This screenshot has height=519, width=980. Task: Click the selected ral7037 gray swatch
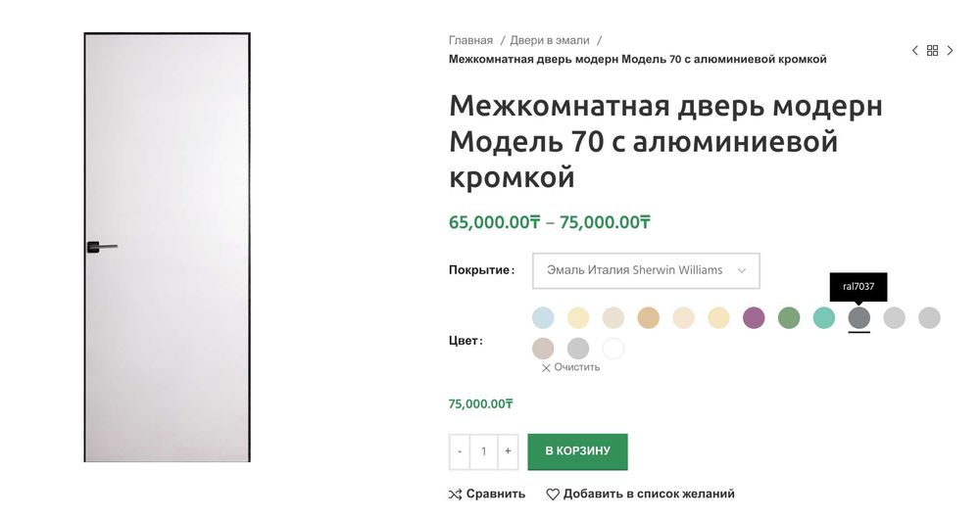(x=859, y=317)
